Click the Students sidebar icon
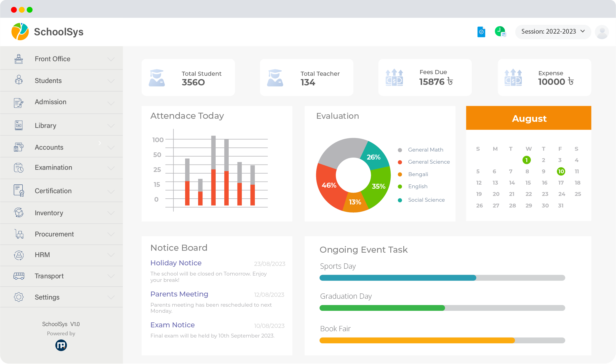This screenshot has width=616, height=364. 18,80
